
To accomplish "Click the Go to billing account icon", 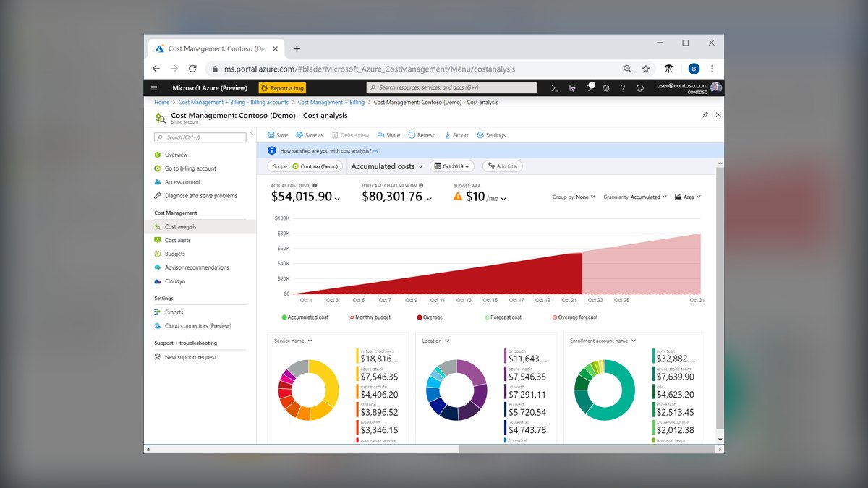I will pos(158,168).
